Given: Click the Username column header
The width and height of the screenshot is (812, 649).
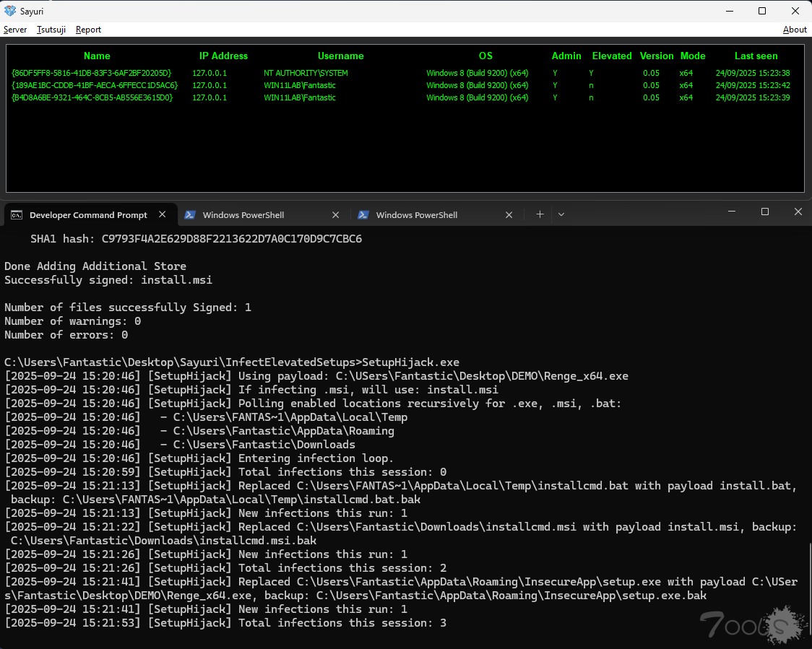Looking at the screenshot, I should (x=340, y=56).
